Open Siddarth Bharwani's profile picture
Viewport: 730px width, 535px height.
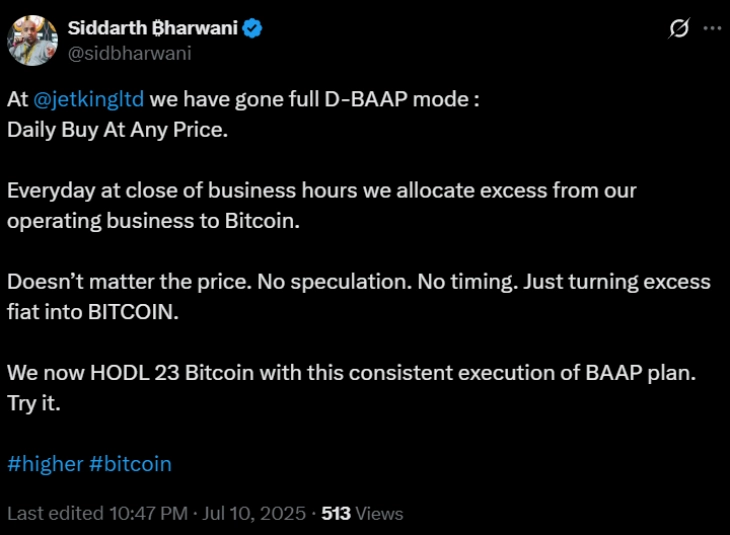[30, 40]
